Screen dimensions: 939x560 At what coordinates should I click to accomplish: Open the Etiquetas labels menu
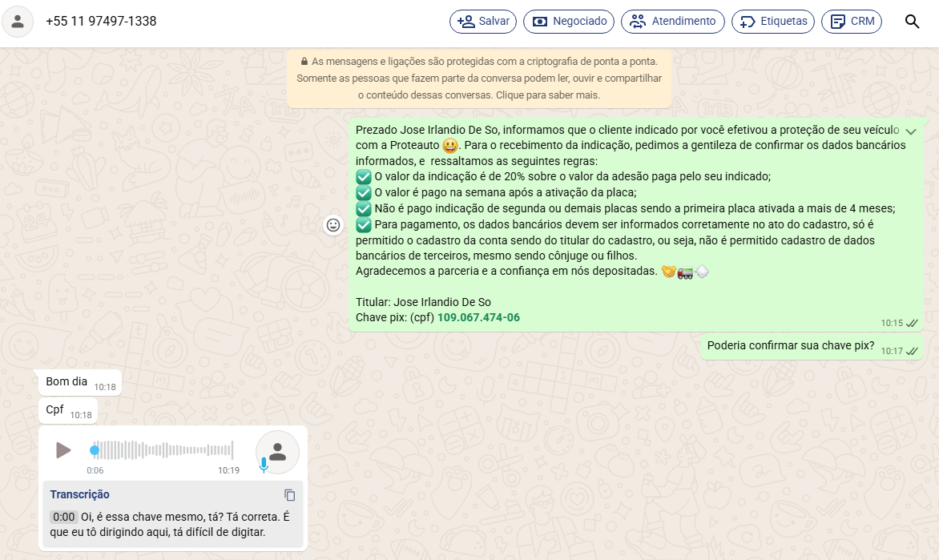coord(773,22)
